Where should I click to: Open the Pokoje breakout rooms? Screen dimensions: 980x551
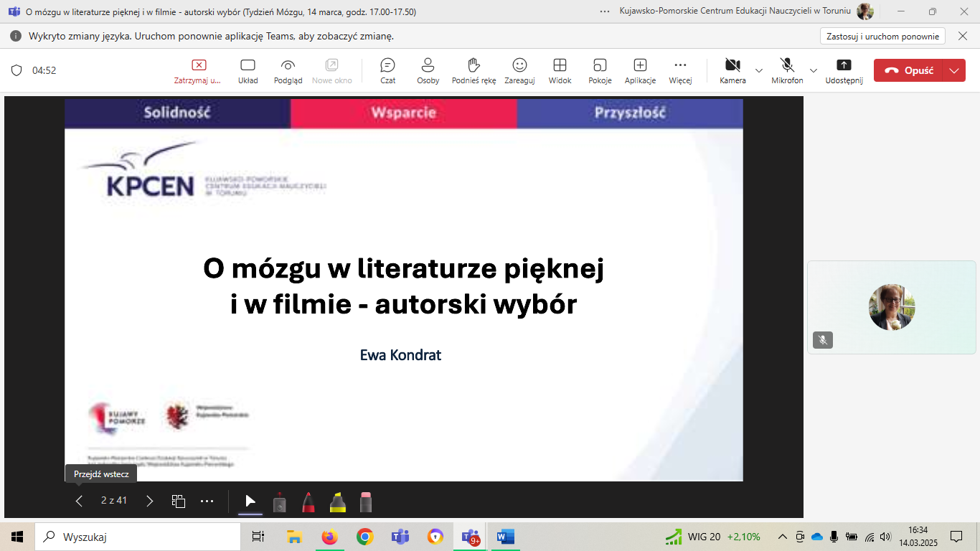[600, 70]
